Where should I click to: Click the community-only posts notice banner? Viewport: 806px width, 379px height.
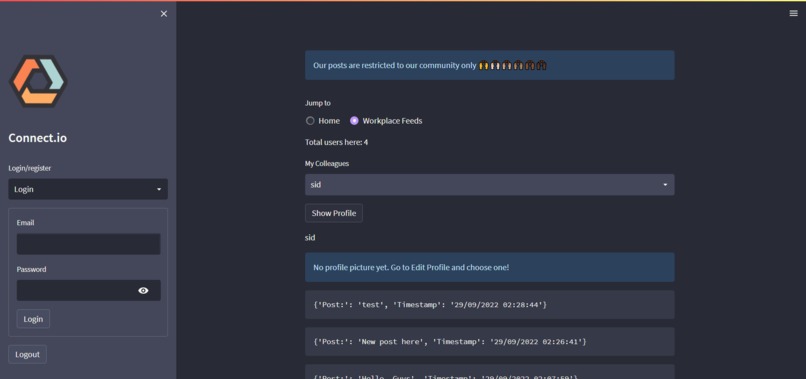tap(489, 65)
